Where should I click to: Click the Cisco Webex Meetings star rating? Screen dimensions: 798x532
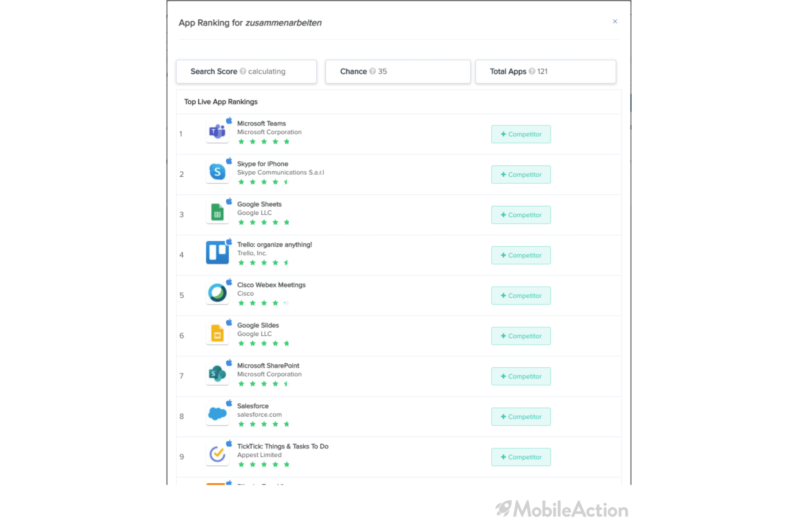pyautogui.click(x=264, y=303)
